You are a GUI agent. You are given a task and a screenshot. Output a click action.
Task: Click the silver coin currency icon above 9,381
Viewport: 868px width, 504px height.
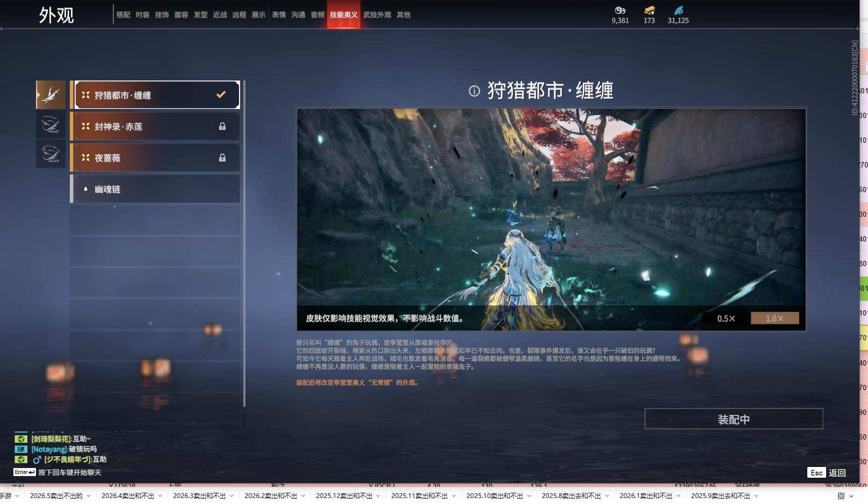click(x=620, y=10)
